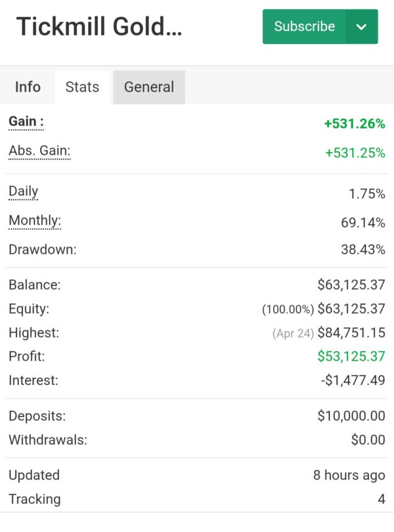Viewport: 394px width, 532px height.
Task: Click the Tracking count 4
Action: (382, 499)
